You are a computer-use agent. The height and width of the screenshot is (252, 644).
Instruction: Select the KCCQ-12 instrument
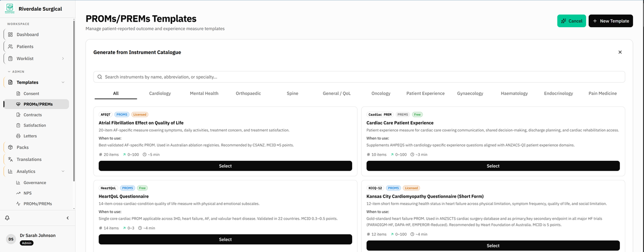(493, 245)
